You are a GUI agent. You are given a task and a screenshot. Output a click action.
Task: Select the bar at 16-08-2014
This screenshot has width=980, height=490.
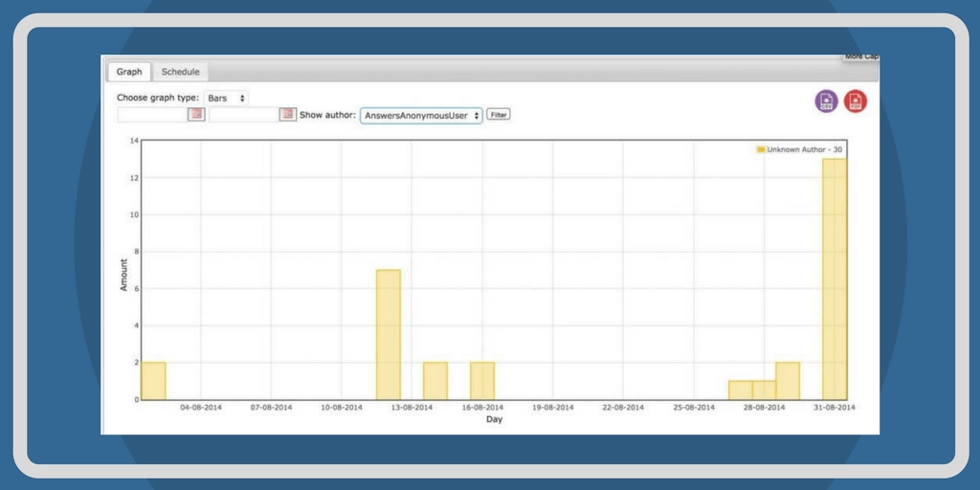pyautogui.click(x=482, y=381)
